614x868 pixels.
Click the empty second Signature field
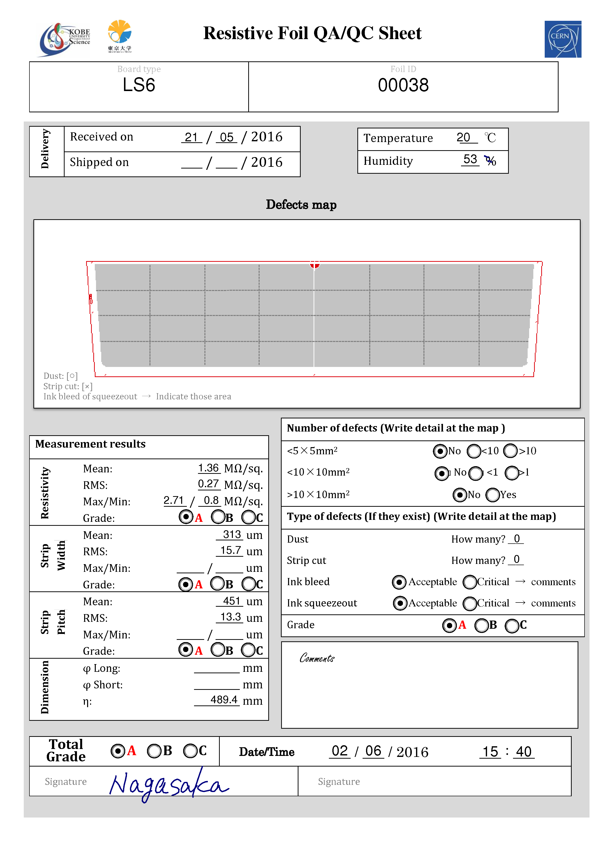434,781
